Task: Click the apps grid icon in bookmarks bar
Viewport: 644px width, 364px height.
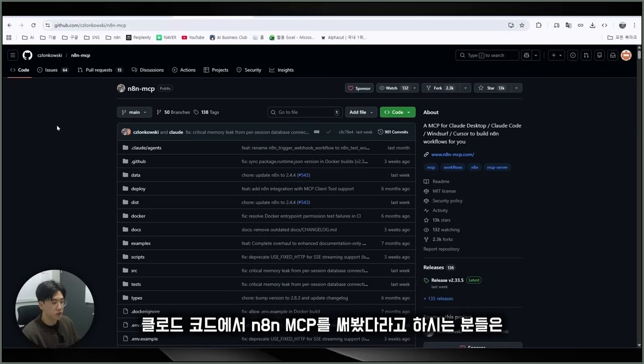Action: 9,37
